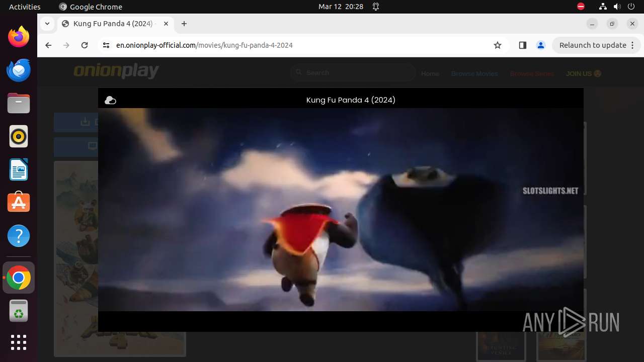Click the forward navigation arrow

[x=66, y=45]
